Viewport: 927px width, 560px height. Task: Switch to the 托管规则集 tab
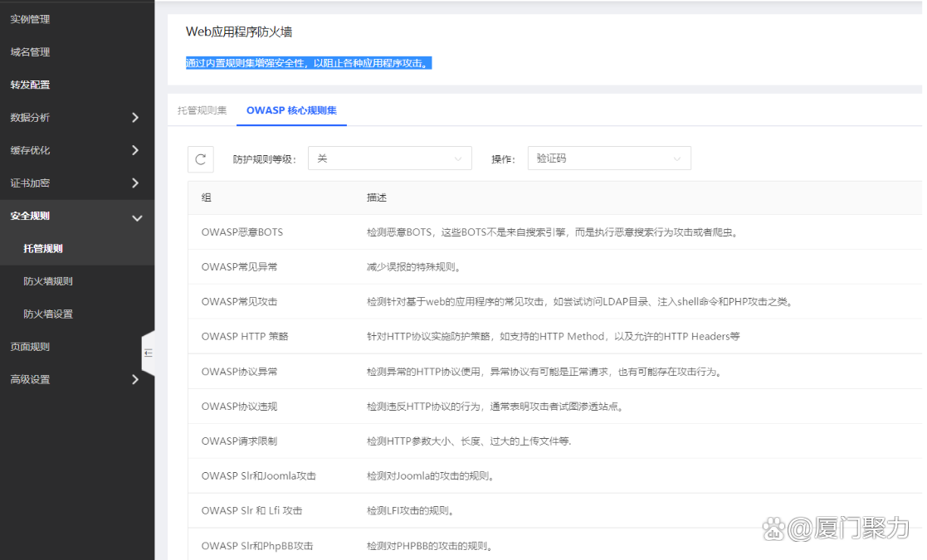[202, 110]
